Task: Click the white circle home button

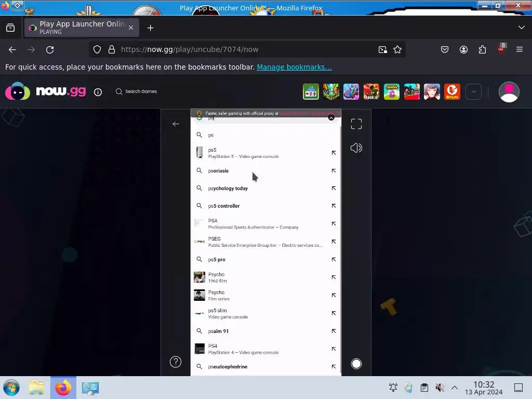Action: (356, 364)
